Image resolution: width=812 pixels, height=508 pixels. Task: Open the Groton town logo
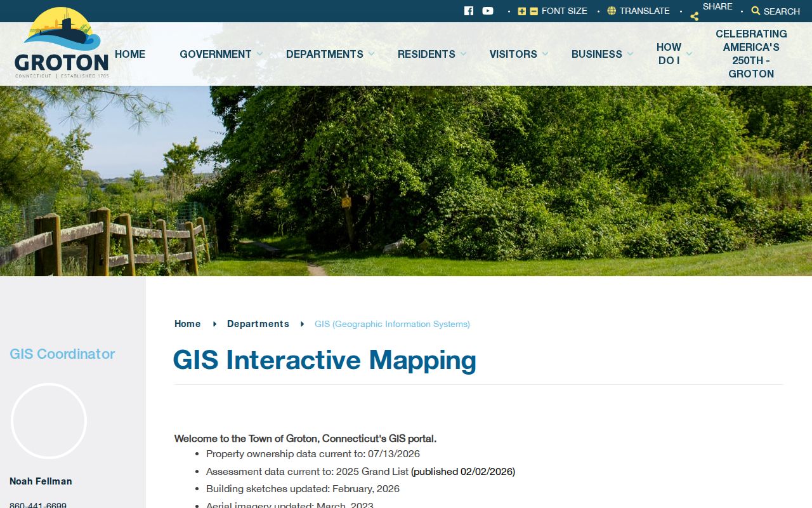(62, 43)
